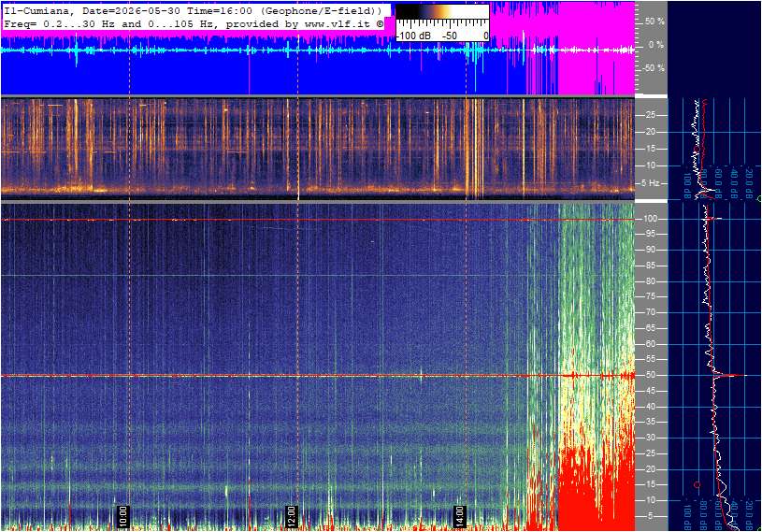This screenshot has height=532, width=762.
Task: Click the -50 % amplitude label
Action: tap(653, 68)
